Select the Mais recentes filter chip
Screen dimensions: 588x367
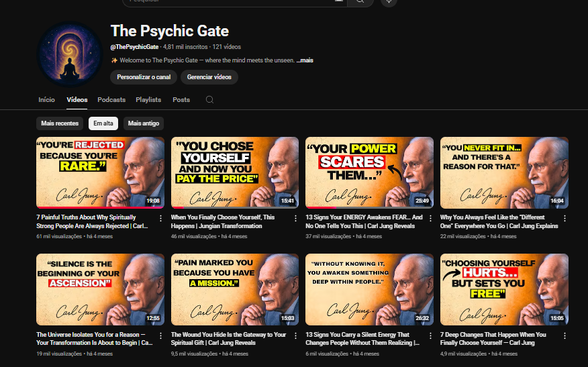click(60, 123)
